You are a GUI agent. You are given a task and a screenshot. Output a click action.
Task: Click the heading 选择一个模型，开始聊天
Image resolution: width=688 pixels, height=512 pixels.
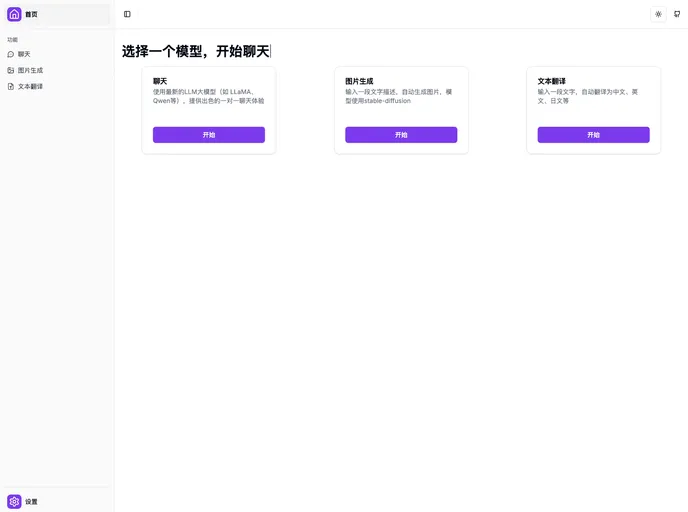click(196, 51)
